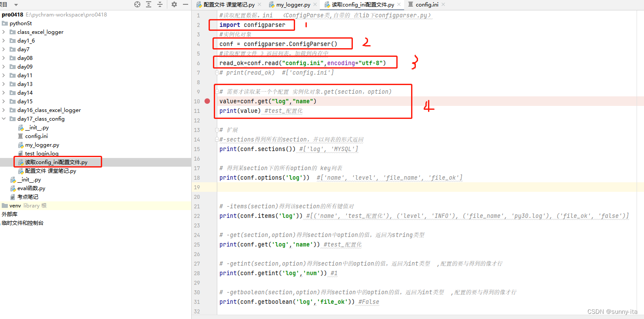This screenshot has width=644, height=319.
Task: Select the pythonSt folder
Action: (x=20, y=23)
